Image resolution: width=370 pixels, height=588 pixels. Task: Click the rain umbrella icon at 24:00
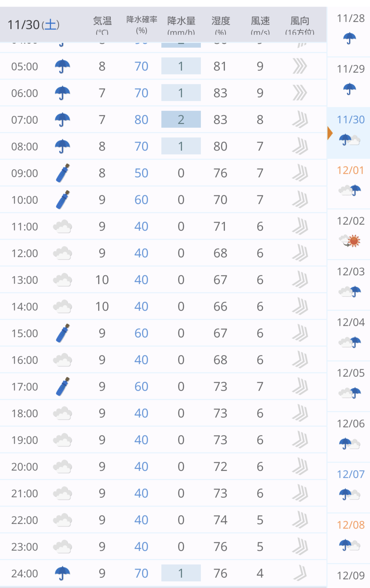(x=63, y=573)
